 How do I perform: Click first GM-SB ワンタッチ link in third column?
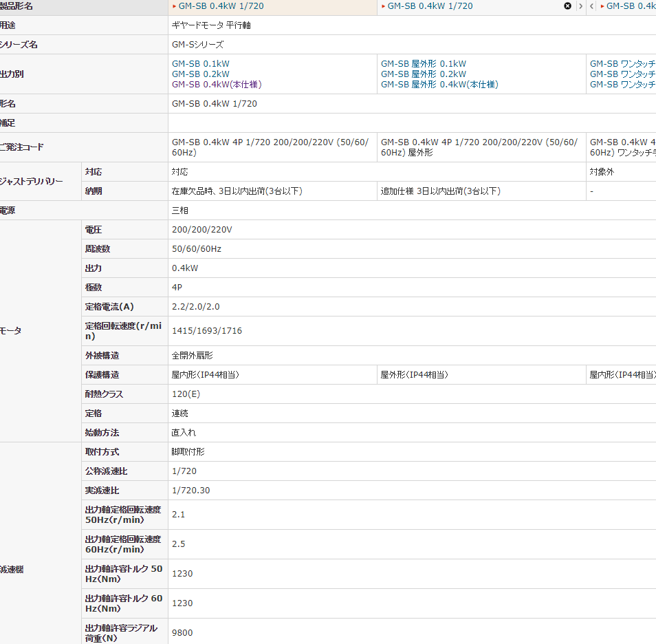(622, 64)
